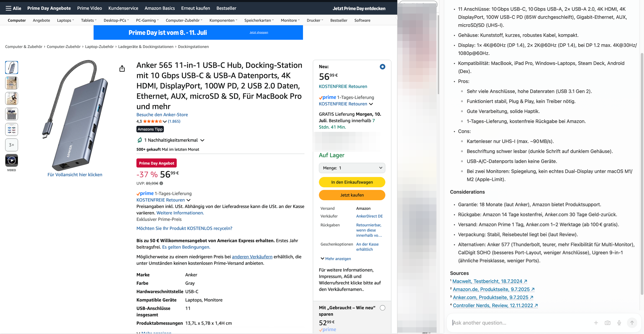Open the Drucker category dropdown
This screenshot has height=334, width=644.
point(315,20)
